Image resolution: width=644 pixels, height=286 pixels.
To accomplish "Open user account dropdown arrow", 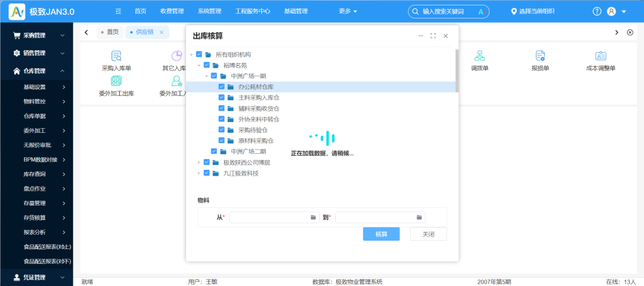I will point(624,11).
